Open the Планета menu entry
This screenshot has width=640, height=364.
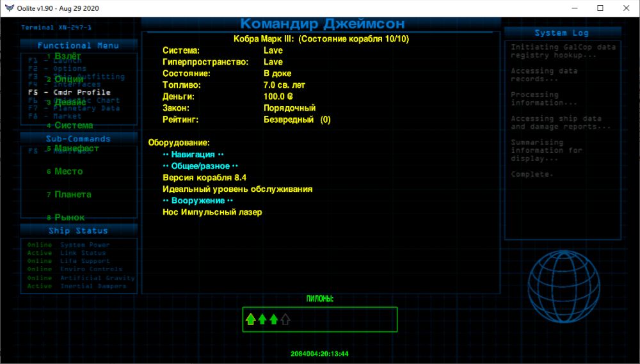(x=72, y=194)
